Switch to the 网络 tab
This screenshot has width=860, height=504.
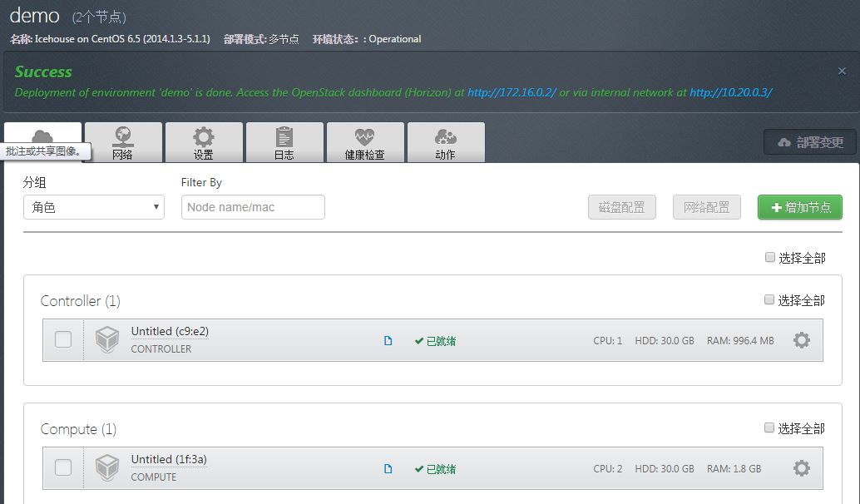(x=123, y=141)
